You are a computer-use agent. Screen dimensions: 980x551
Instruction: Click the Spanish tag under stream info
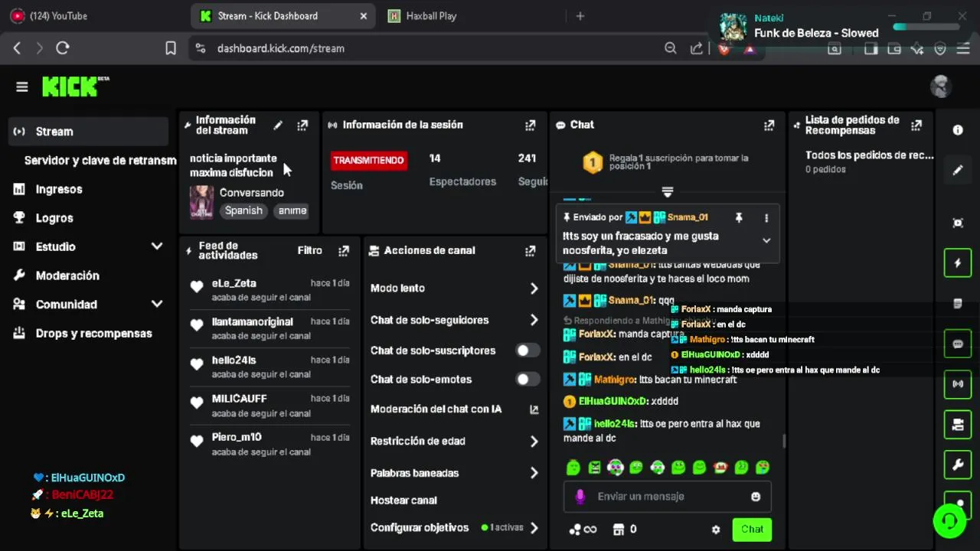click(243, 210)
